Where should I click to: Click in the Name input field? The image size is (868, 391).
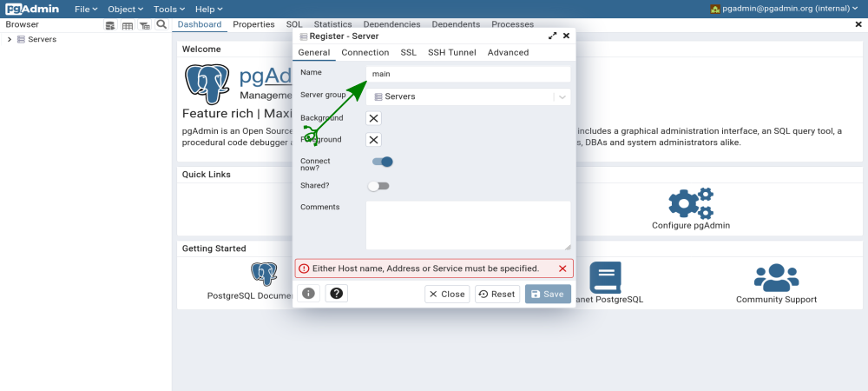469,74
